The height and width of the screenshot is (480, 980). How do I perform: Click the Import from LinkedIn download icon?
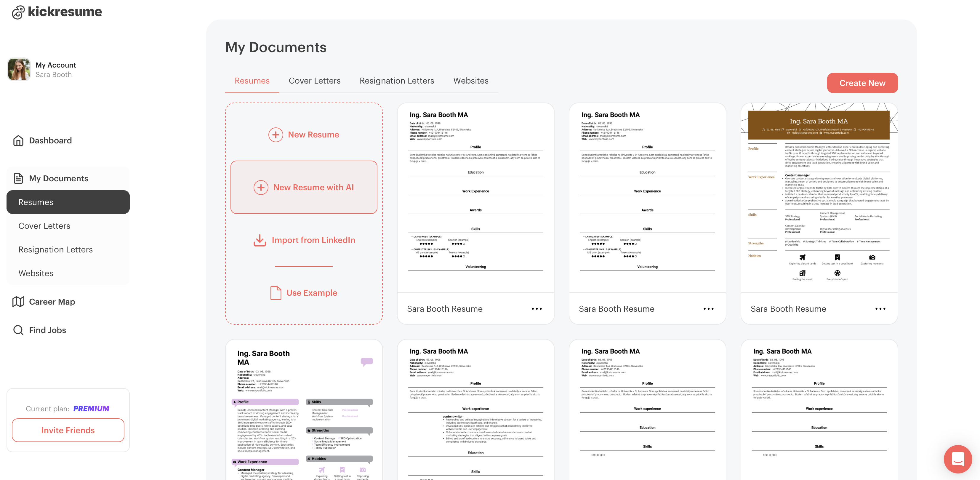click(x=260, y=240)
